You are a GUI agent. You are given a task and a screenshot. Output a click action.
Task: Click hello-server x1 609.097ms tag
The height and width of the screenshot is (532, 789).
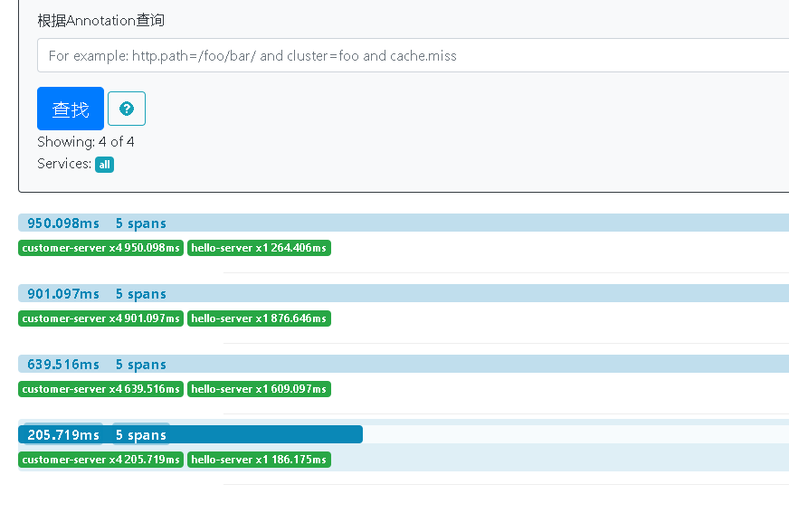coord(259,389)
